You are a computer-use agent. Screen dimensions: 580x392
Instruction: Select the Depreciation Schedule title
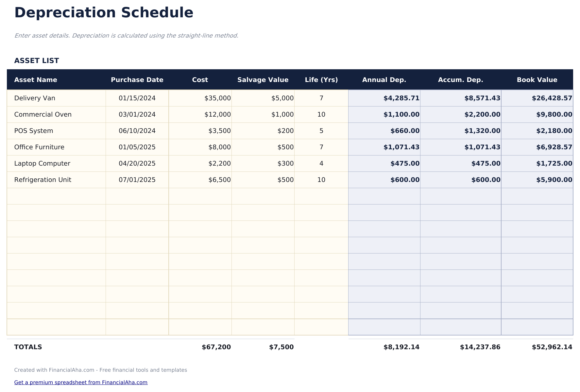click(x=104, y=13)
